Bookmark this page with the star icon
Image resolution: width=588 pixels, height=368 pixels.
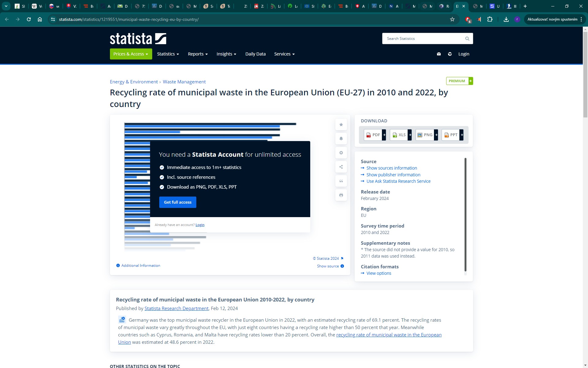point(452,19)
